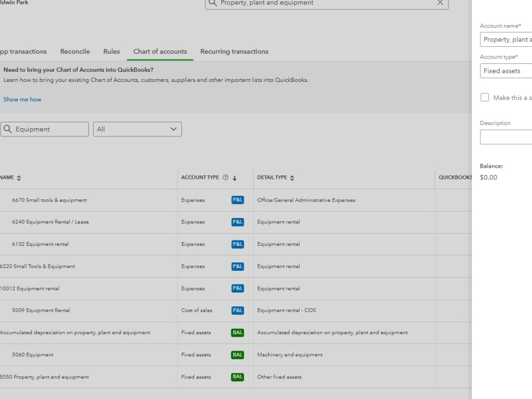Viewport: 532px width, 399px height.
Task: Click Office/General Administrative Expenses detail type
Action: (306, 200)
